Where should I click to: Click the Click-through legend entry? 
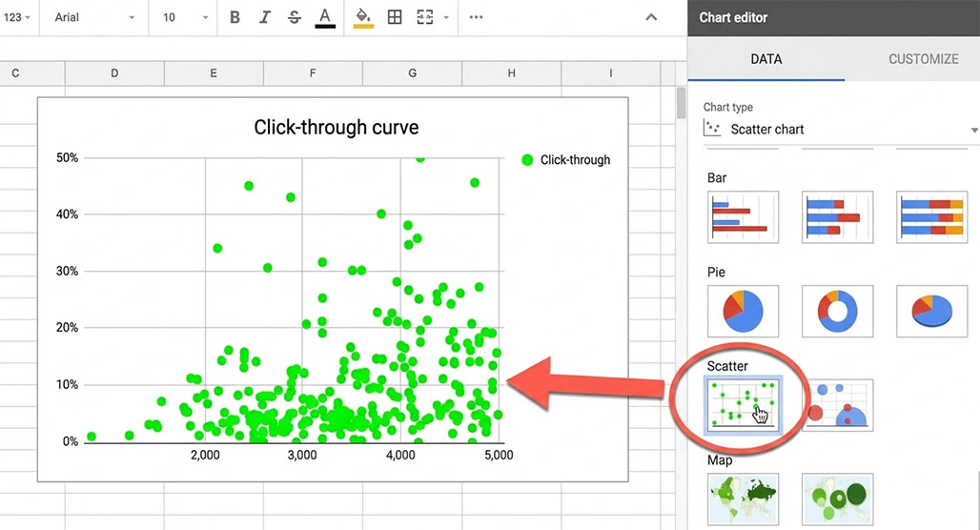tap(565, 160)
